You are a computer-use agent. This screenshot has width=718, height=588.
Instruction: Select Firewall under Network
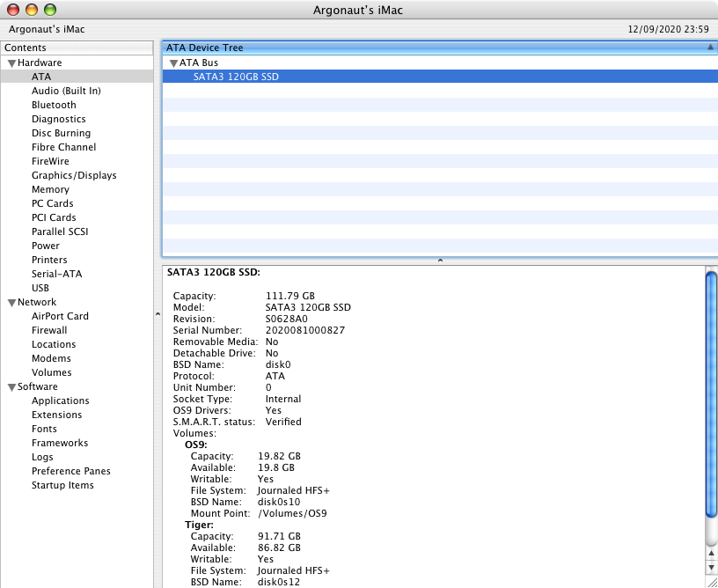[x=49, y=330]
